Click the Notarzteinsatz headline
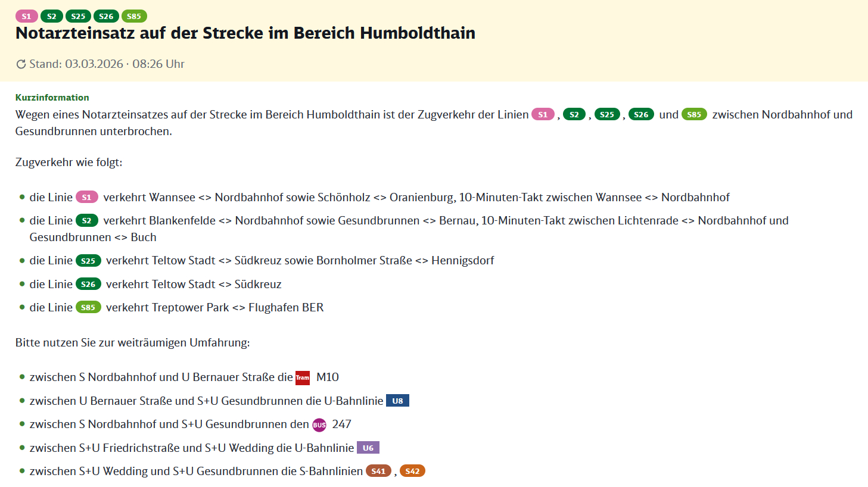 point(245,33)
